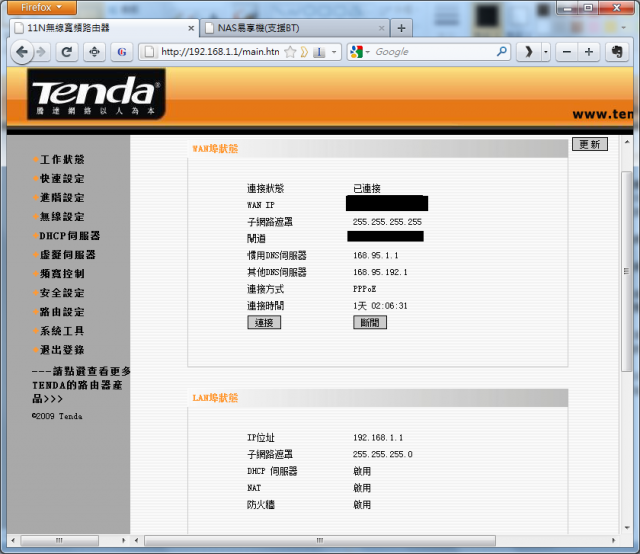Click the double chevron icon in the address bar
The height and width of the screenshot is (554, 640).
[304, 52]
